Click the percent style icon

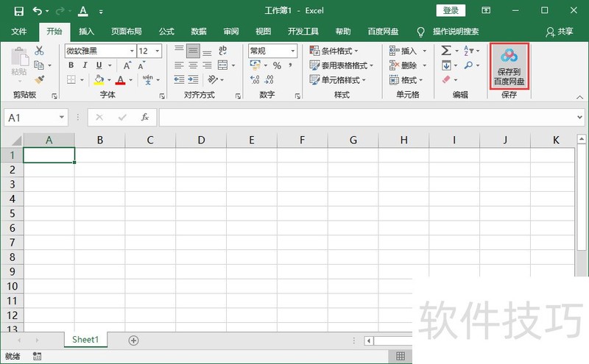click(x=277, y=65)
